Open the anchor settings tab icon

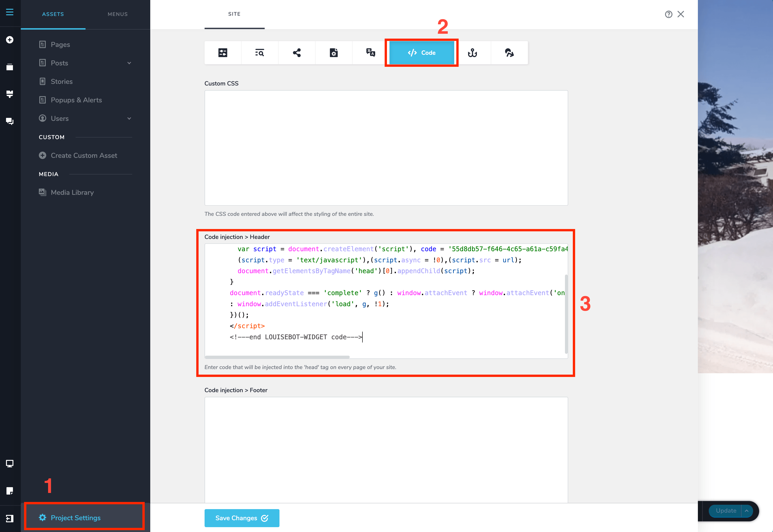(472, 53)
